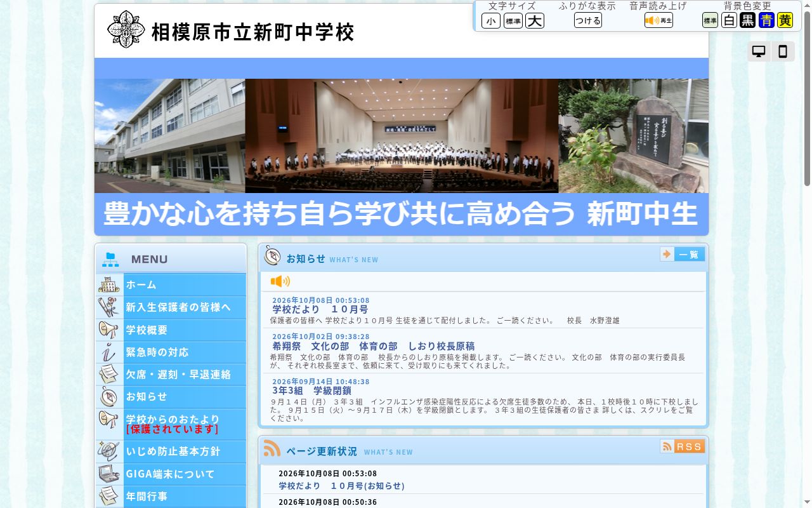This screenshot has width=812, height=508.
Task: Click the date 2026年09月14日 10:48:38
Action: pos(321,382)
